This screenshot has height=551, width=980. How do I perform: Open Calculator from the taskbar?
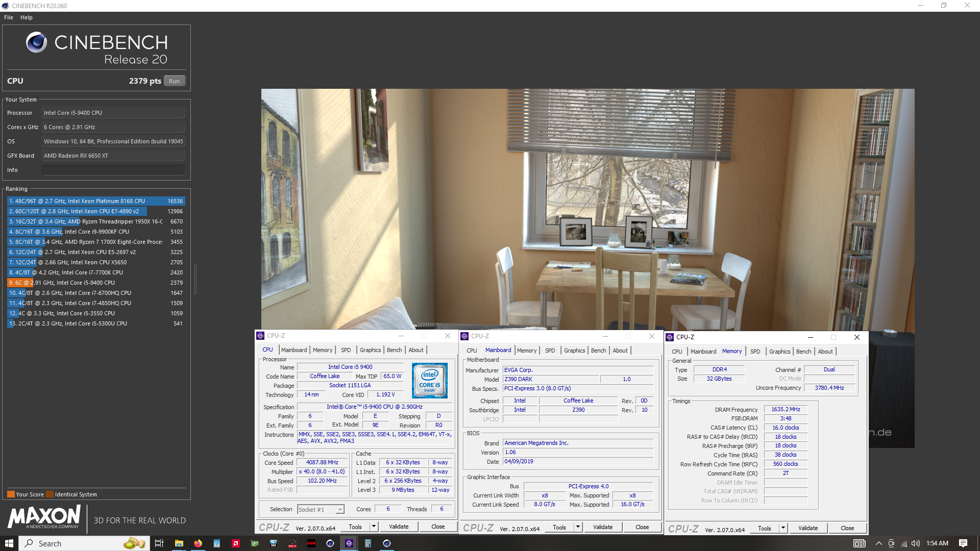(368, 543)
